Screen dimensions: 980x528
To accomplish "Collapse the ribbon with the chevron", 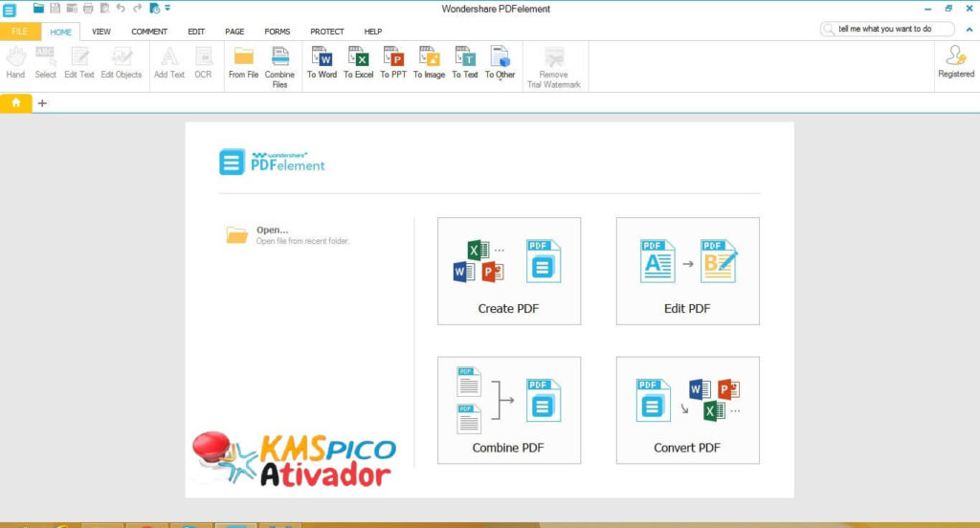I will 969,30.
